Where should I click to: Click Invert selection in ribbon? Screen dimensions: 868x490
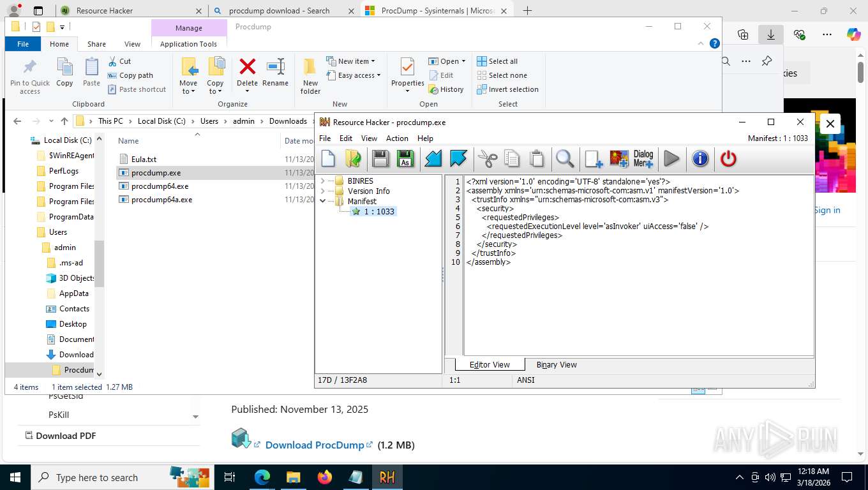507,89
